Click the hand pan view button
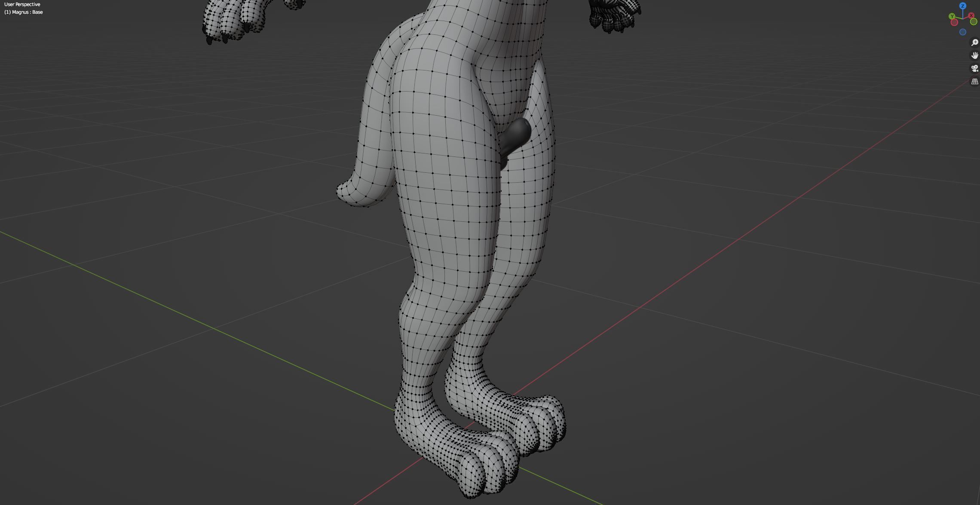Image resolution: width=980 pixels, height=505 pixels. (x=974, y=55)
